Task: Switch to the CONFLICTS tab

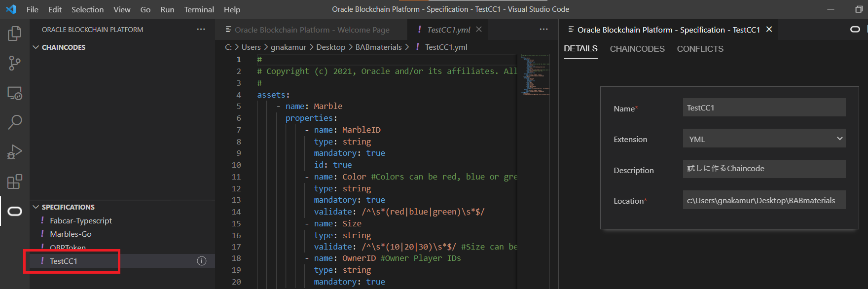Action: click(700, 49)
